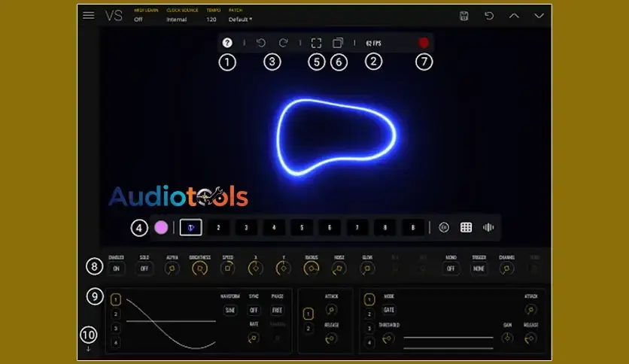Click the audio waveform icon
This screenshot has height=364, width=629.
(488, 227)
